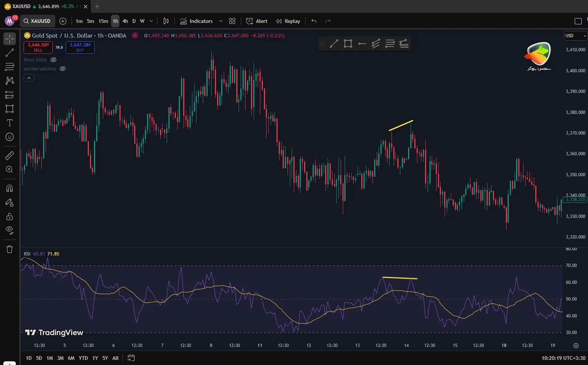The image size is (588, 365).
Task: Toggle Pivot Point indicator visibility
Action: click(53, 60)
